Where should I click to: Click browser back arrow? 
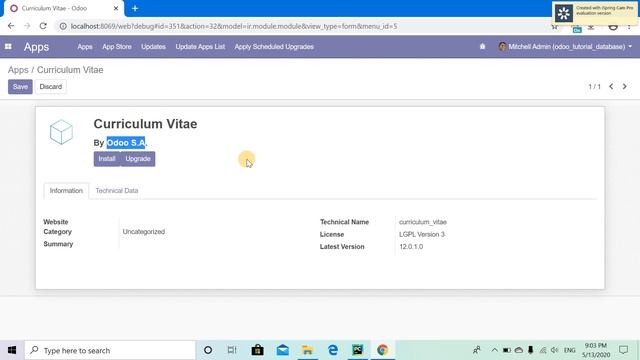coord(11,26)
